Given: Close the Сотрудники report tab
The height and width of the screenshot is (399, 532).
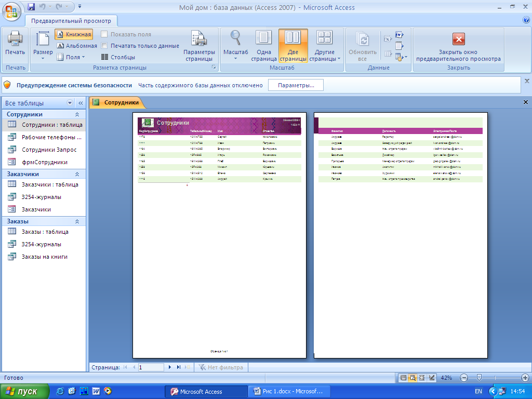Looking at the screenshot, I should 526,102.
